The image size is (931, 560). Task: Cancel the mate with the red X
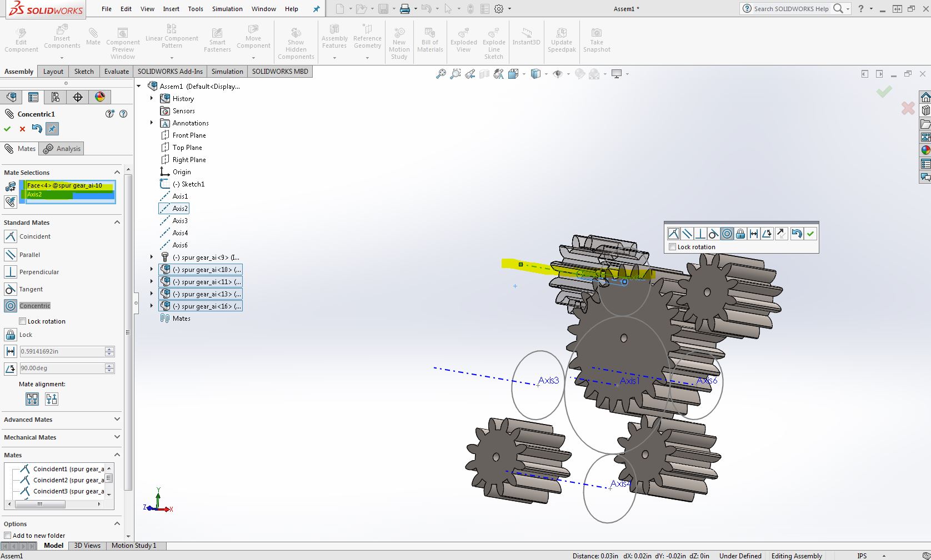pyautogui.click(x=22, y=129)
